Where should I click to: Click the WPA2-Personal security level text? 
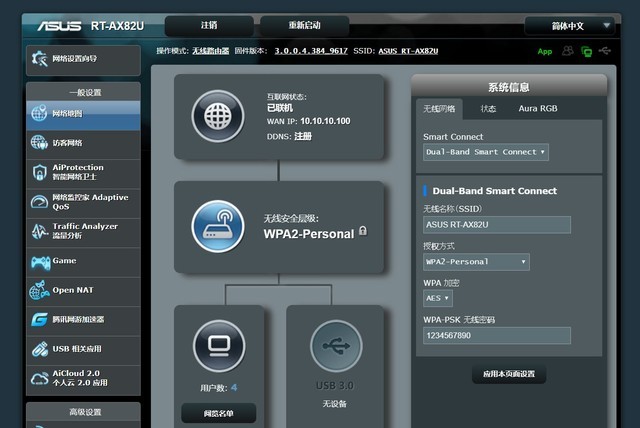click(309, 234)
